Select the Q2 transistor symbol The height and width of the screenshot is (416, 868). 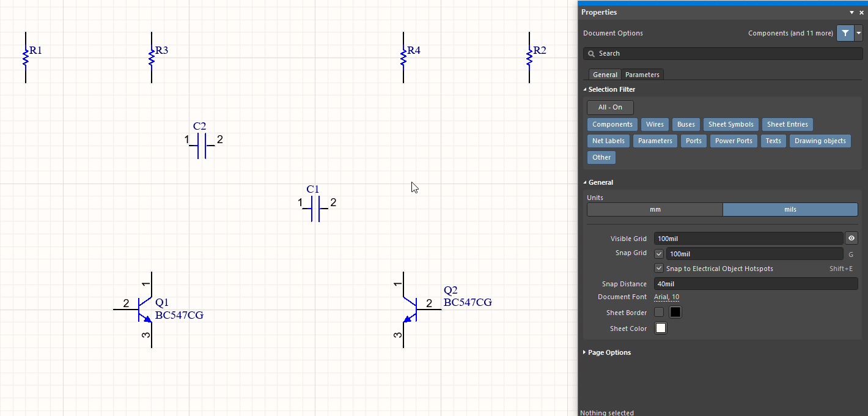tap(410, 310)
